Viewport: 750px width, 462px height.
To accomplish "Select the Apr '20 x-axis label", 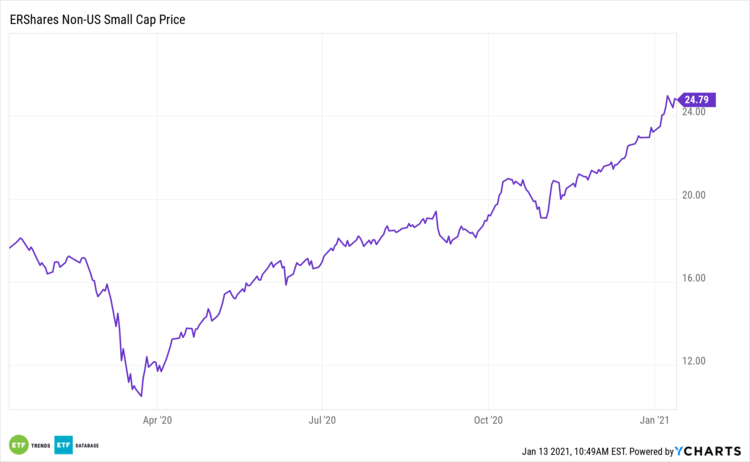I will [158, 420].
